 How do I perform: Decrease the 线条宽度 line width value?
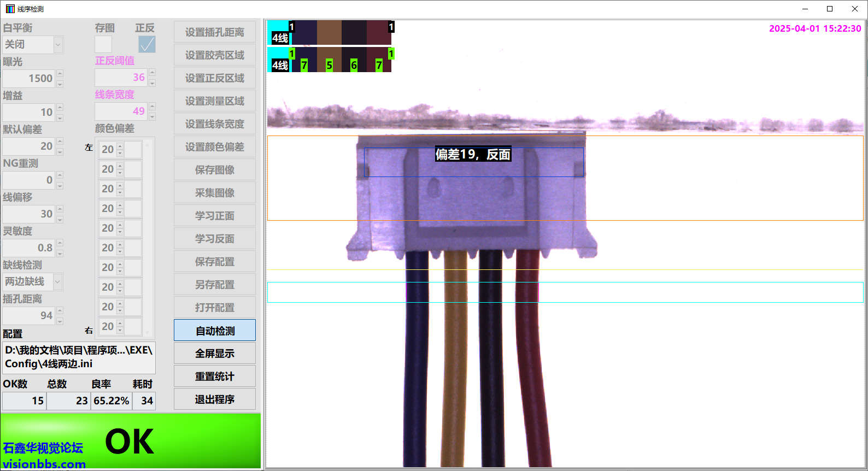[x=153, y=117]
